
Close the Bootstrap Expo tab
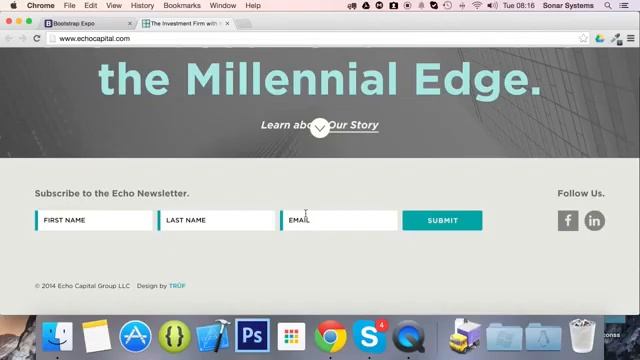[x=130, y=24]
